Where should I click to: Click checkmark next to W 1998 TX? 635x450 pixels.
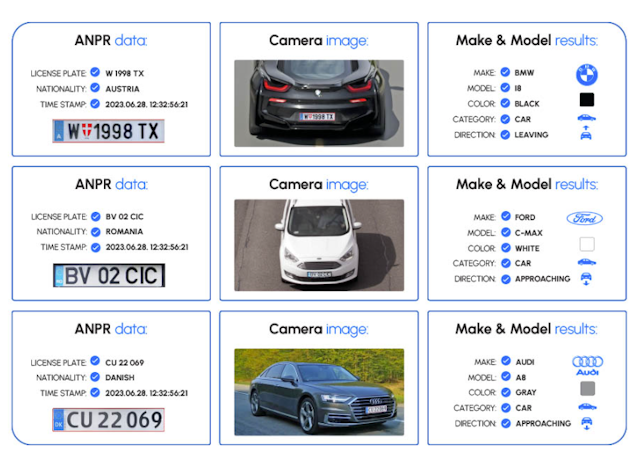tap(95, 73)
